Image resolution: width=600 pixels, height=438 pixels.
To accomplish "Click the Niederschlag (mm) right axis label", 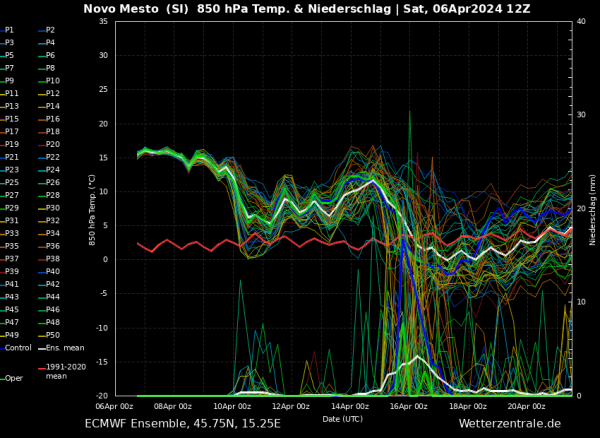I will (x=592, y=208).
